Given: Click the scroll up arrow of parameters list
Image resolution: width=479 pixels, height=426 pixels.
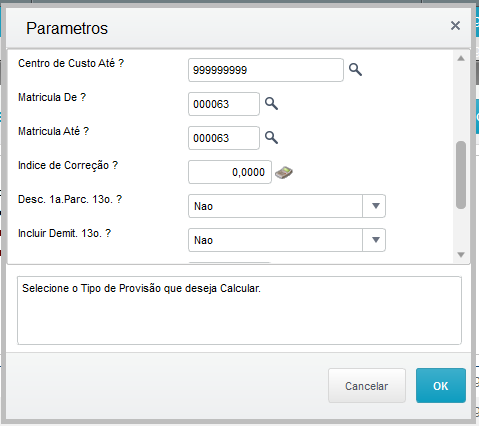Looking at the screenshot, I should coord(461,59).
